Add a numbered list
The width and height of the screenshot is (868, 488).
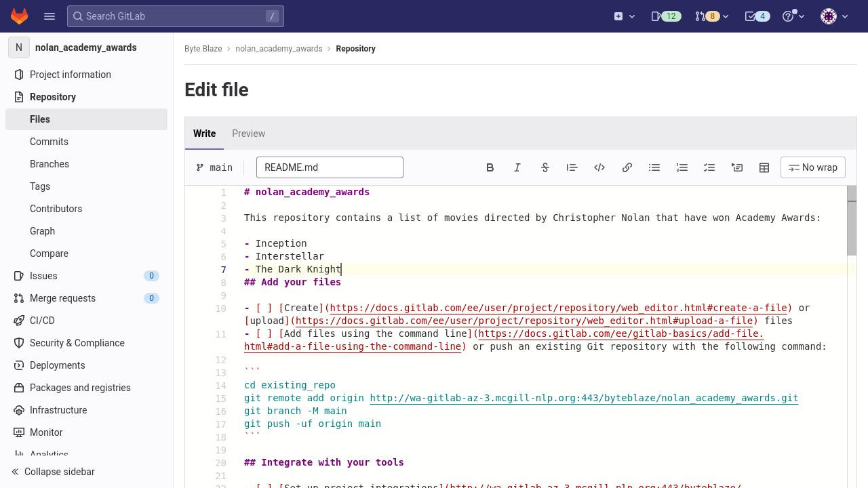click(x=682, y=167)
